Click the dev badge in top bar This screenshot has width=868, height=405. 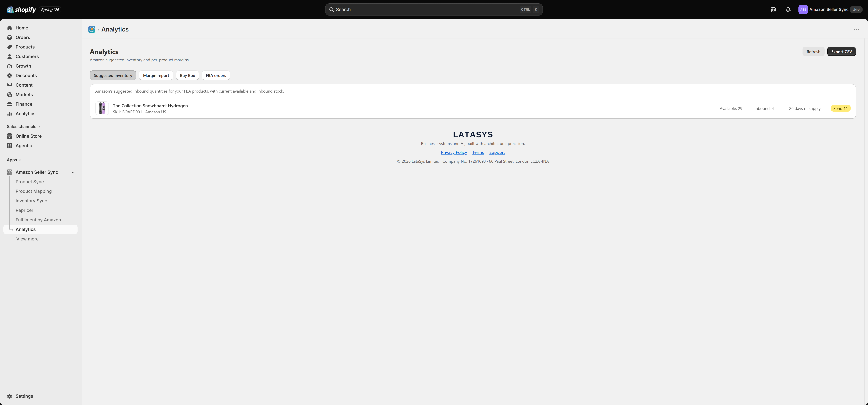coord(856,9)
